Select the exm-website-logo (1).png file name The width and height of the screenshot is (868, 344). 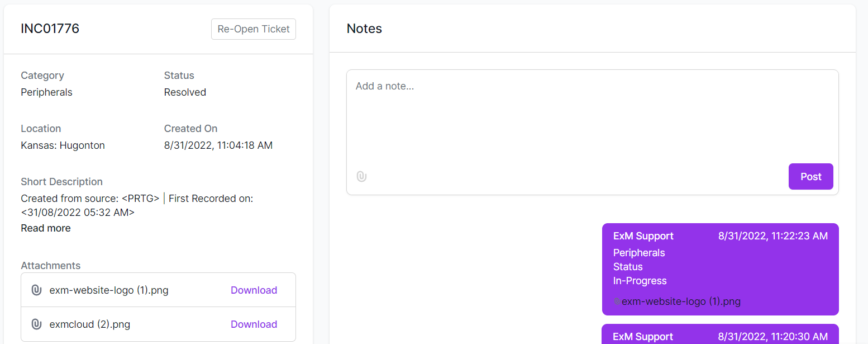coord(109,290)
